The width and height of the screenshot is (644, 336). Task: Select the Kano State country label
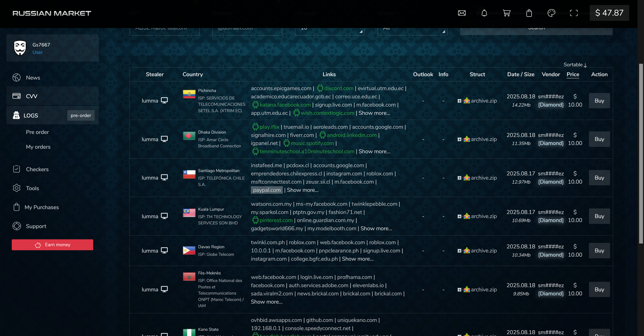[208, 329]
